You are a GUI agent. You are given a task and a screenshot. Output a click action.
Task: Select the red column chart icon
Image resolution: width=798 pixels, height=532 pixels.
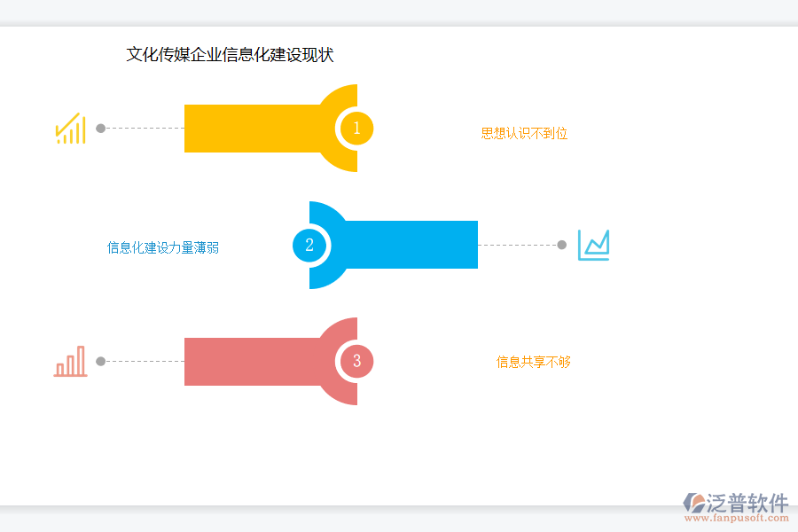coord(71,359)
